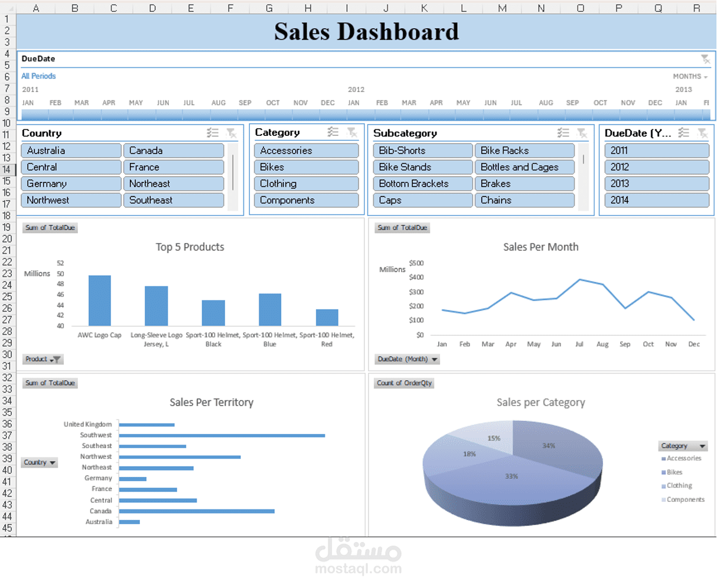This screenshot has height=588, width=717.
Task: Toggle Germany in the Country slicer
Action: (x=71, y=184)
